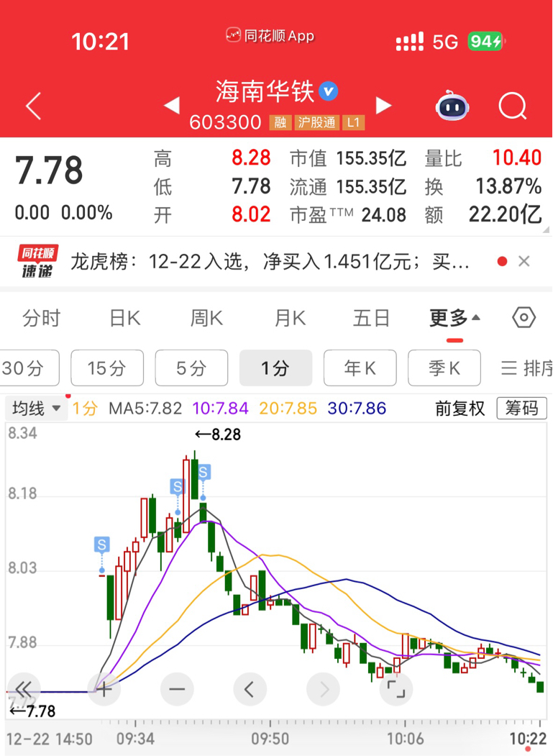The image size is (553, 756).
Task: Switch to 月K tab
Action: pyautogui.click(x=290, y=318)
